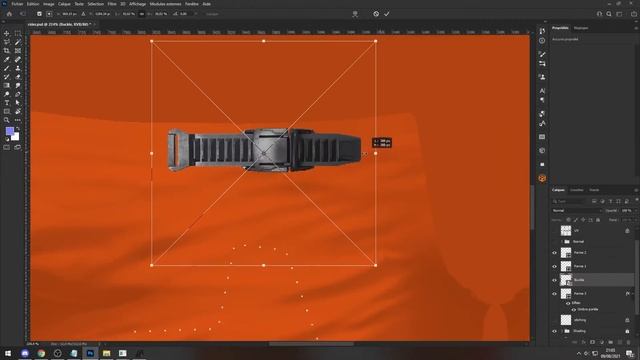The width and height of the screenshot is (640, 360).
Task: Hide the Panne 2 layer
Action: tap(554, 253)
